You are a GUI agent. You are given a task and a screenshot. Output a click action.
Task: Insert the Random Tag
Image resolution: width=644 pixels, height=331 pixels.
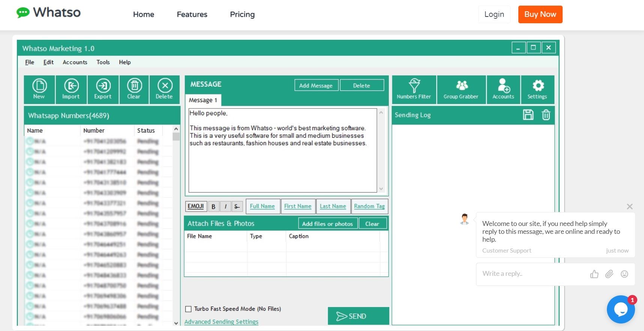coord(369,206)
